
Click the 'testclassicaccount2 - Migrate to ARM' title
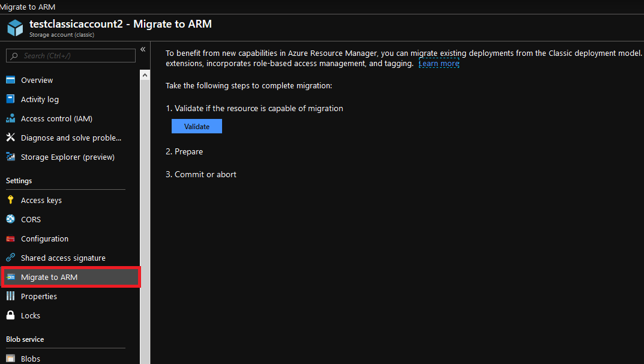(121, 24)
